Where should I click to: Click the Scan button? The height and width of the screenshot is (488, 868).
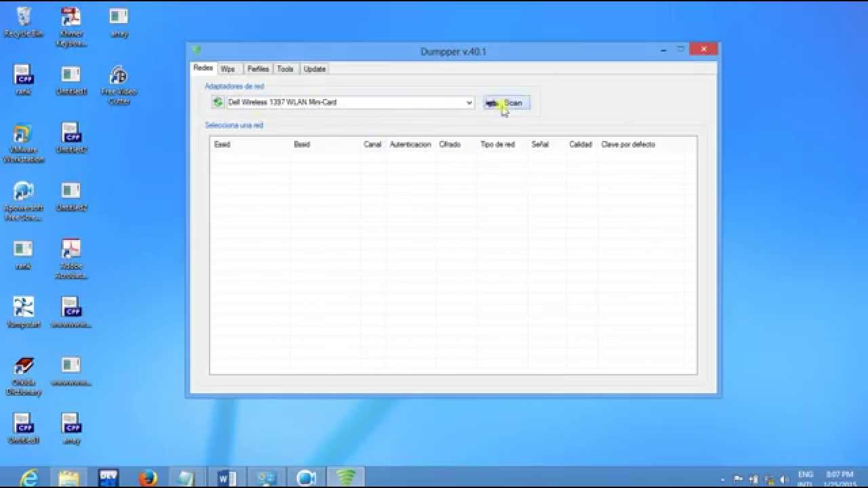point(506,103)
